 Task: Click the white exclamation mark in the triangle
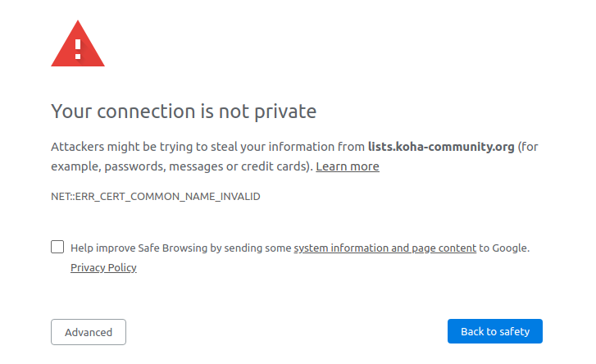point(78,48)
